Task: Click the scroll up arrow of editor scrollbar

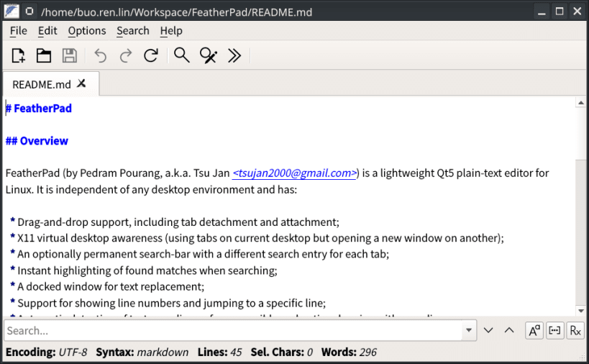Action: pyautogui.click(x=581, y=103)
